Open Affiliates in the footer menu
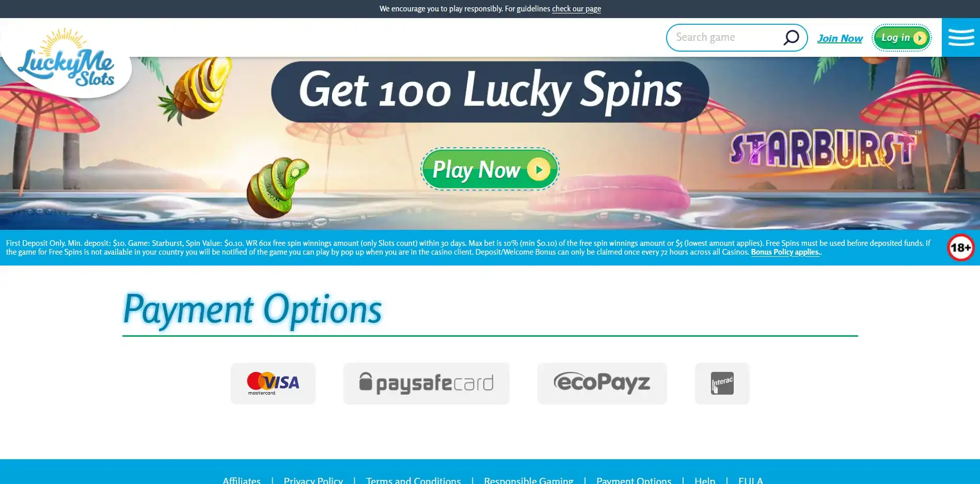 (x=242, y=480)
